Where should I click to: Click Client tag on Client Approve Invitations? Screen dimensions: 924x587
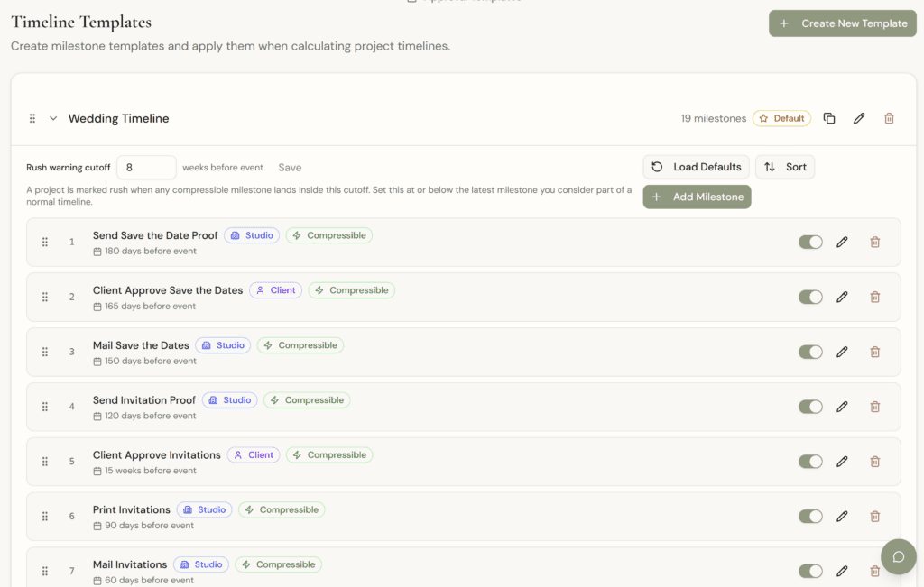coord(254,454)
